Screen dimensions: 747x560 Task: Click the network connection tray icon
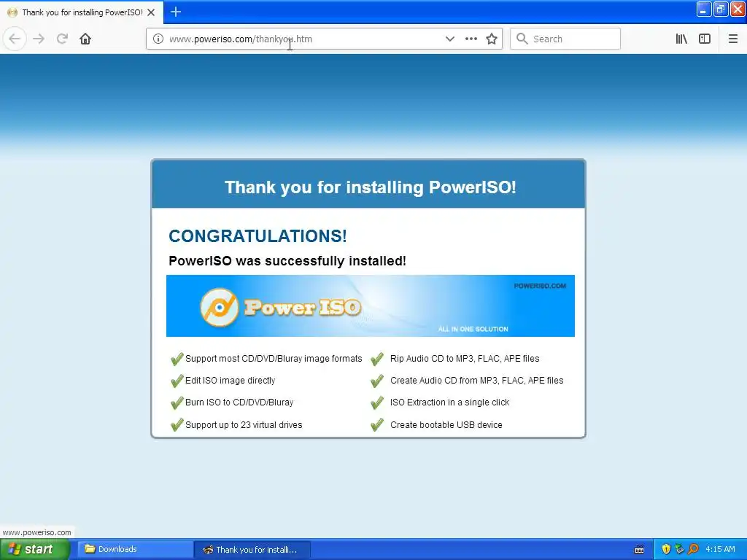click(679, 550)
